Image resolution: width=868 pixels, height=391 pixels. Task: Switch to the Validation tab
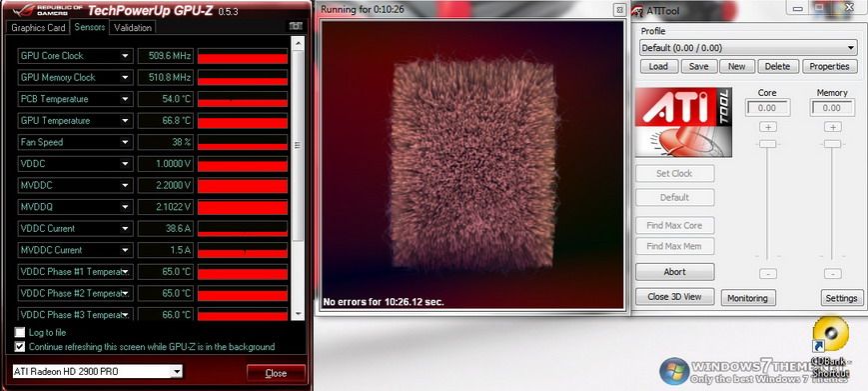[x=132, y=27]
